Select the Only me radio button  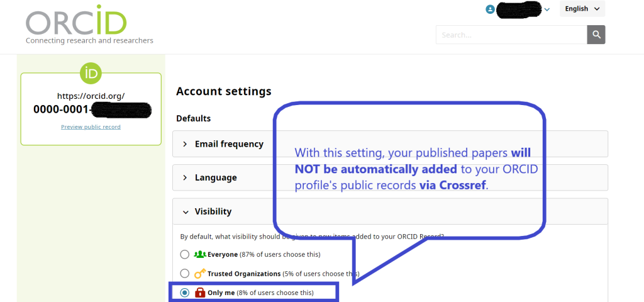185,293
